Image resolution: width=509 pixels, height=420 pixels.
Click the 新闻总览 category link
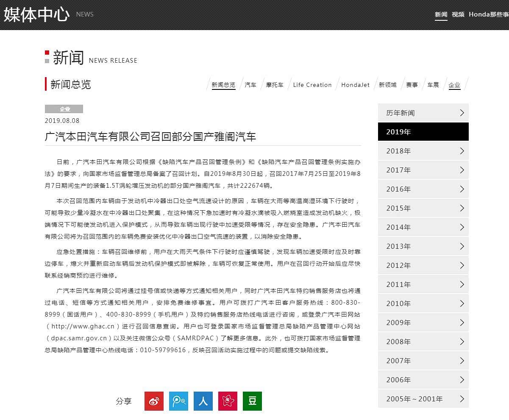point(223,85)
